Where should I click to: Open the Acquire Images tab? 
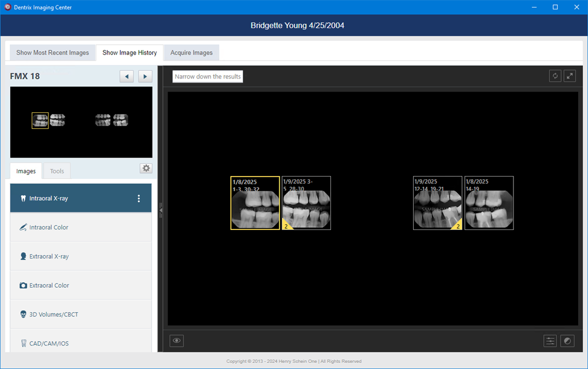(192, 53)
